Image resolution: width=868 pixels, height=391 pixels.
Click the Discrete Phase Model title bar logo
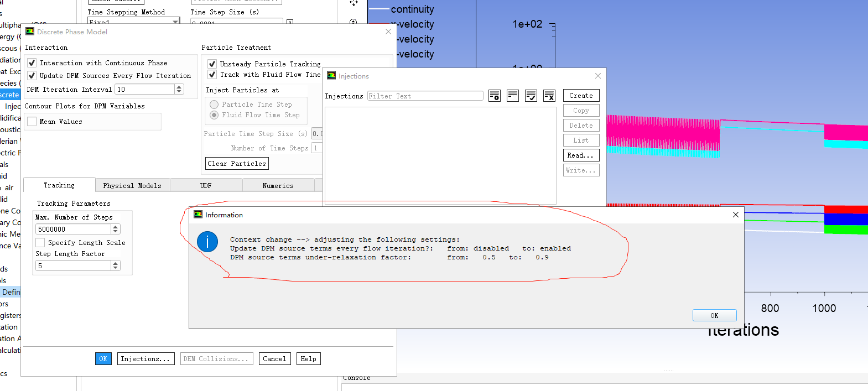coord(30,32)
